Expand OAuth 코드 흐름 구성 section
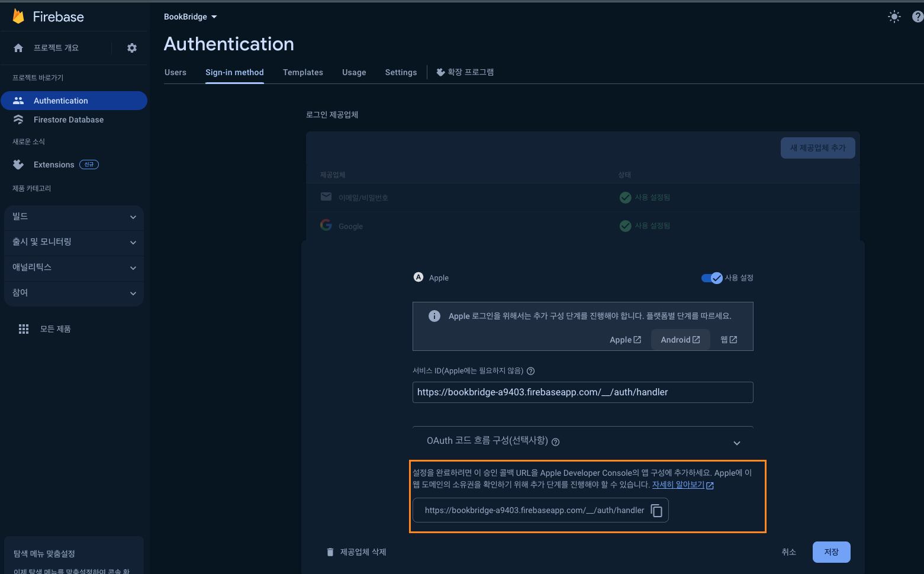The width and height of the screenshot is (924, 574). (583, 441)
